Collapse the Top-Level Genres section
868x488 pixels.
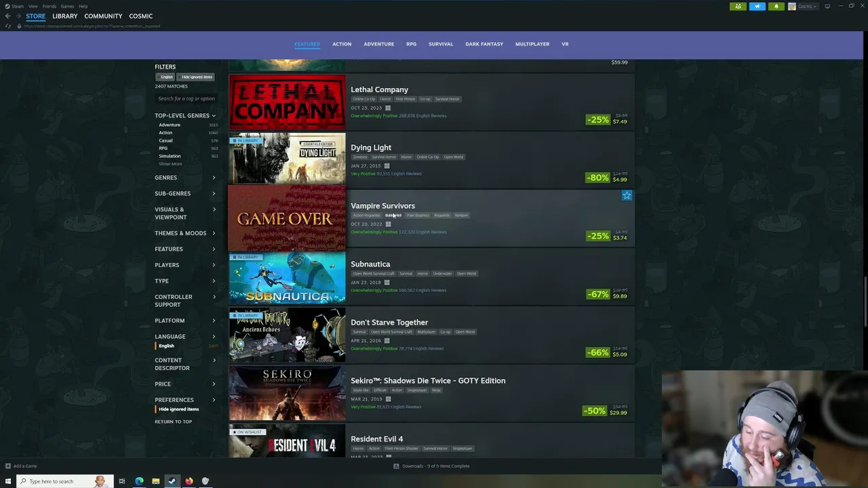point(185,116)
